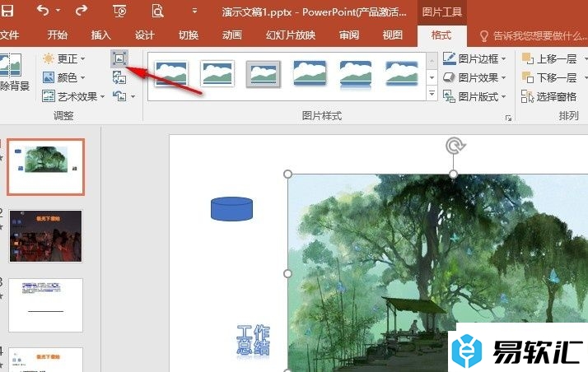Open the 颜色 color dropdown

(x=63, y=77)
